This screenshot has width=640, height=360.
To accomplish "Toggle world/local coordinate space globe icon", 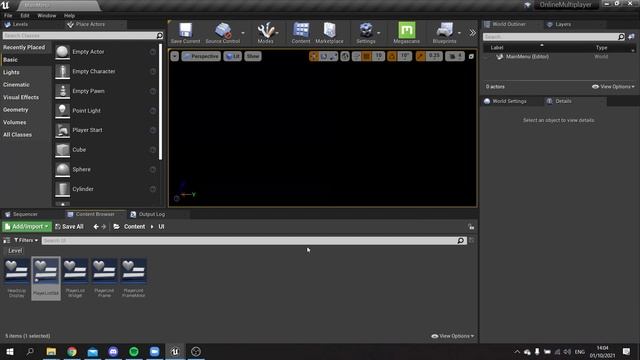I will (345, 56).
